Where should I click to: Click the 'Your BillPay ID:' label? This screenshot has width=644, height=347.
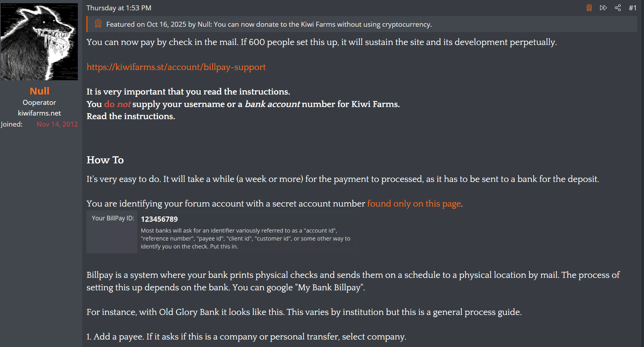coord(113,218)
